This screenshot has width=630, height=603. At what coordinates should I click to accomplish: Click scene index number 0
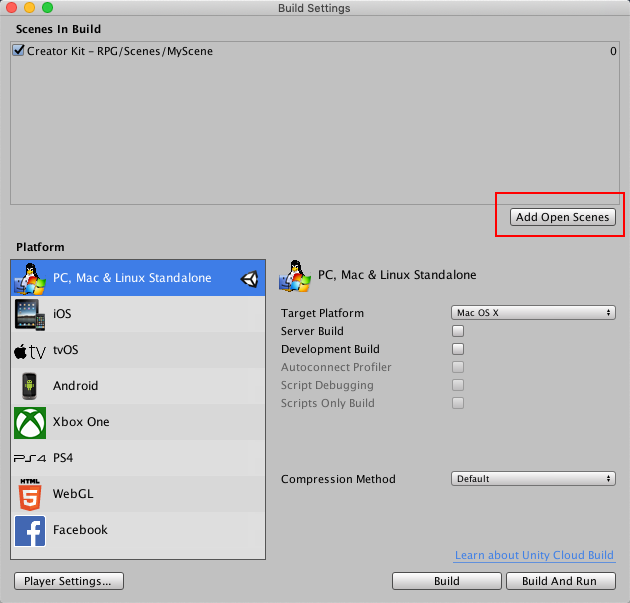(x=613, y=51)
